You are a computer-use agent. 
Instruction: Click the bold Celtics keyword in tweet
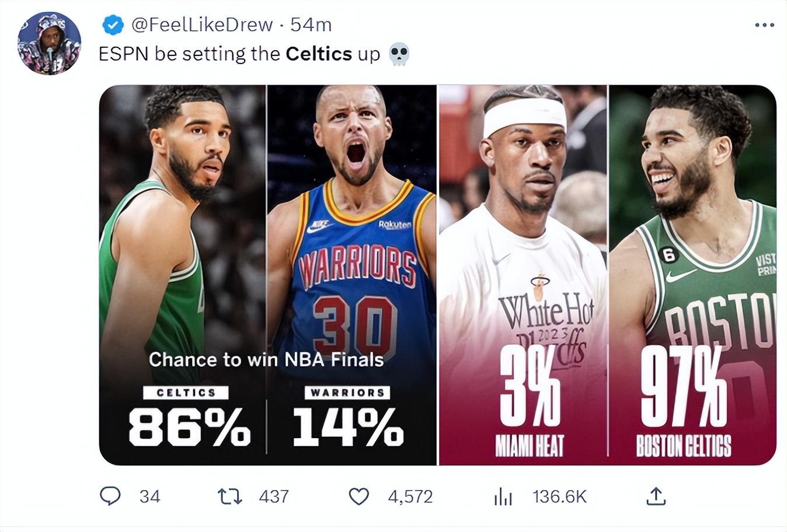(319, 54)
